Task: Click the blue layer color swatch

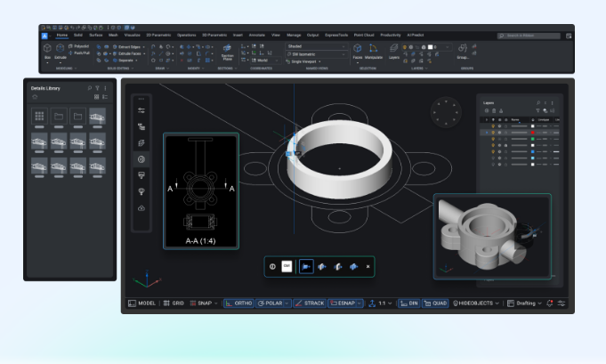Action: pos(532,151)
